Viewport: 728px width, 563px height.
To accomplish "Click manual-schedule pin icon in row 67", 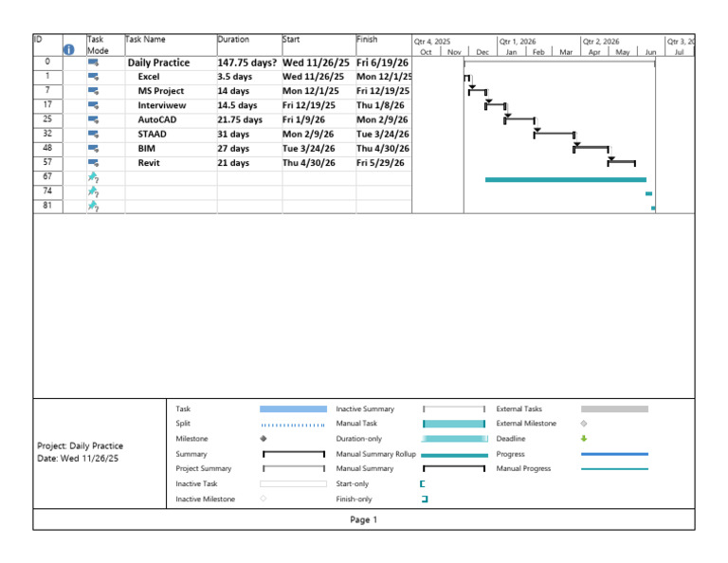I will [93, 177].
